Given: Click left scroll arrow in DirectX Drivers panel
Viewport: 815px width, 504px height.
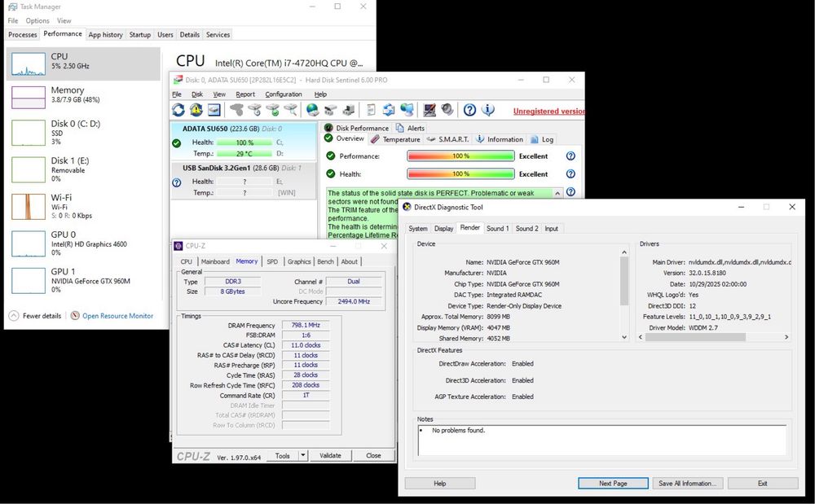Looking at the screenshot, I should click(641, 337).
